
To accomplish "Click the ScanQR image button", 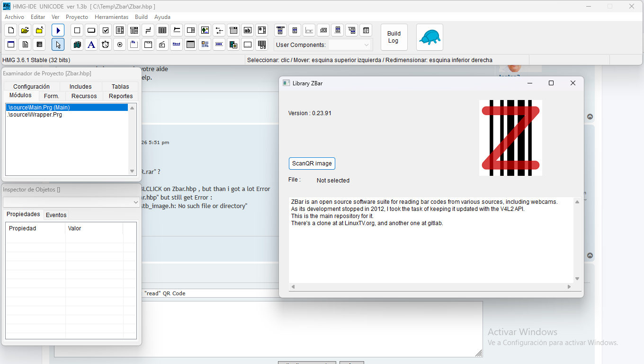I will tap(312, 164).
